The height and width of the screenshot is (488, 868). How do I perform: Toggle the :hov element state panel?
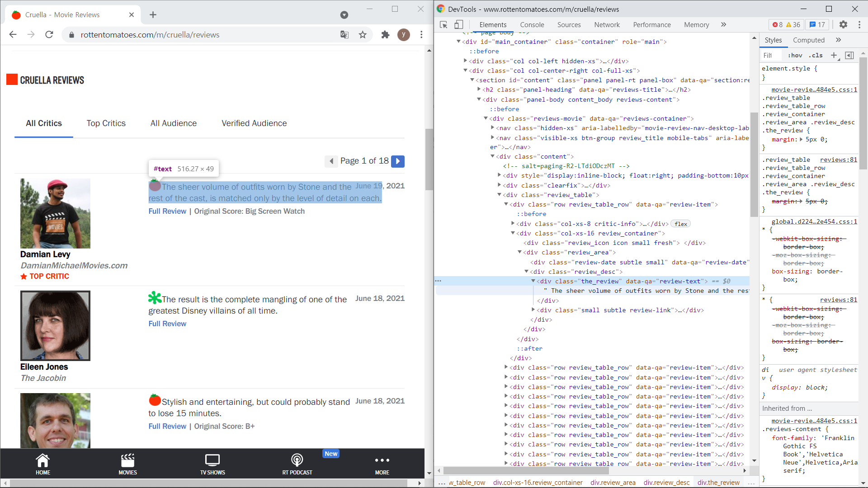795,56
